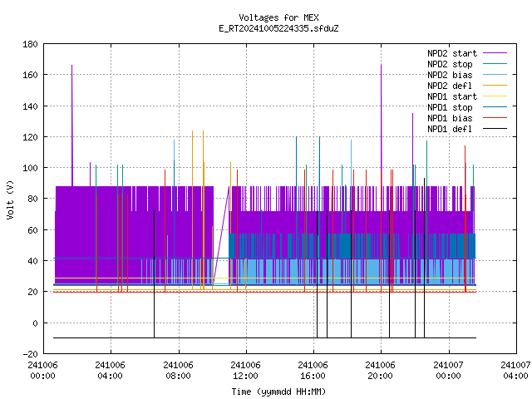
Task: Click the y-axis tick value 160
Action: (x=30, y=75)
